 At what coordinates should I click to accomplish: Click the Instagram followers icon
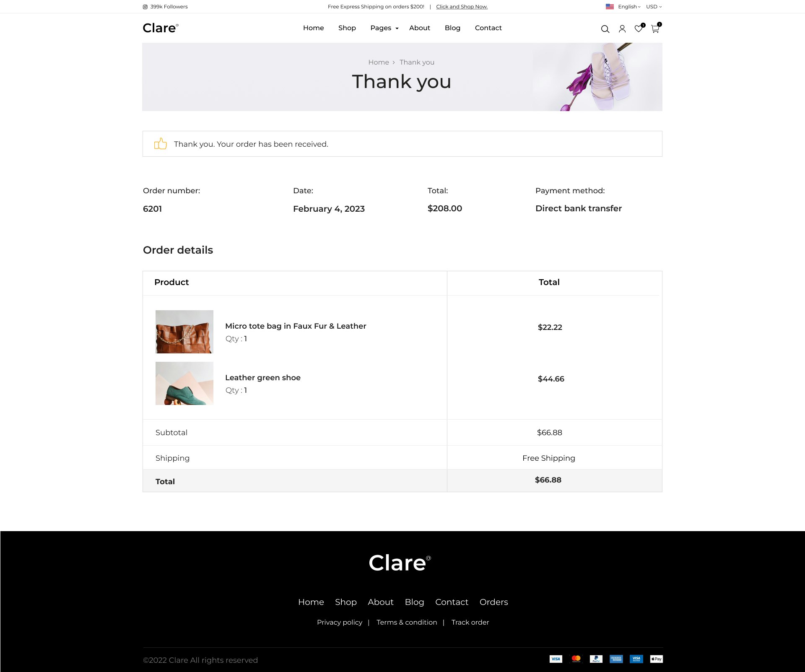pyautogui.click(x=145, y=7)
